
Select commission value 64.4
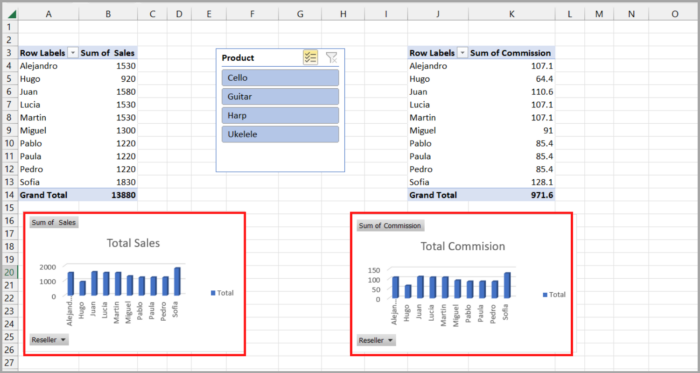click(512, 79)
